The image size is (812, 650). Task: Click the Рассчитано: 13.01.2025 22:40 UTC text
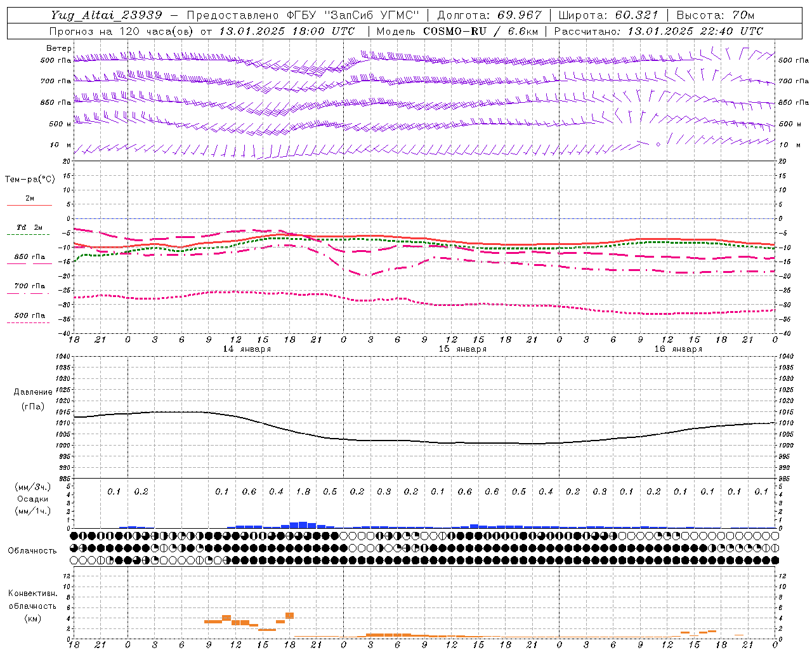658,31
